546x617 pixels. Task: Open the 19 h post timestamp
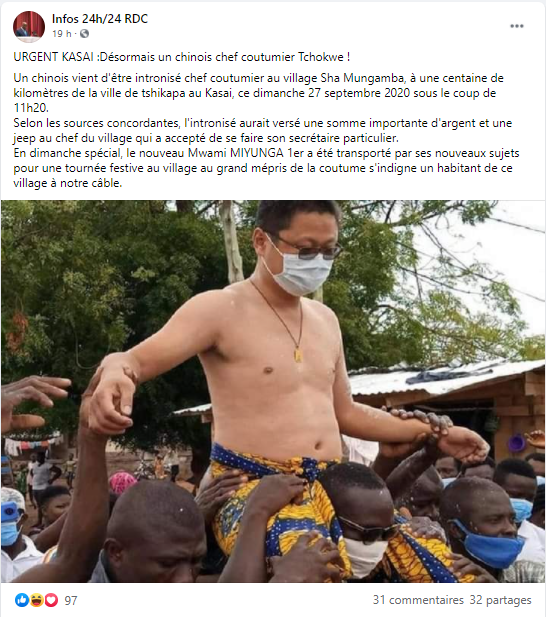[62, 34]
